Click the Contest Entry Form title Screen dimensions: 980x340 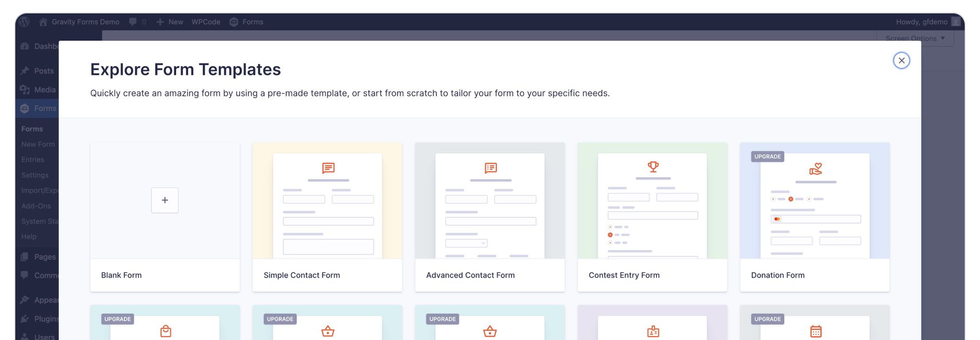[x=624, y=275]
